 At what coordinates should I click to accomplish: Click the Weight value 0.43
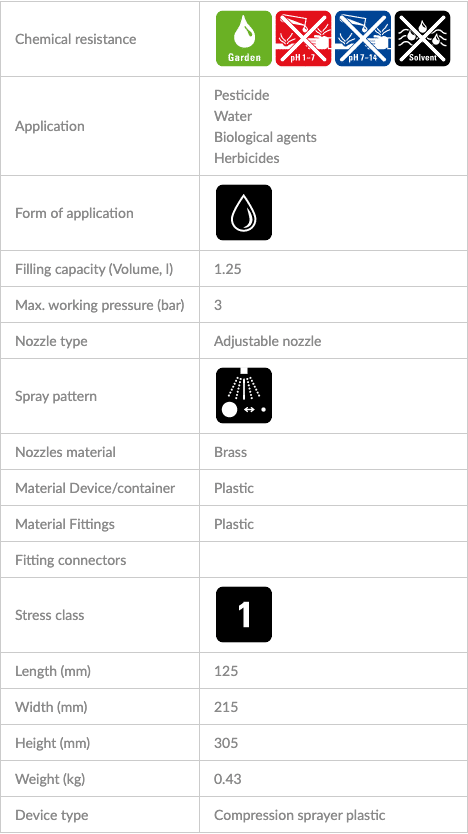pos(228,779)
